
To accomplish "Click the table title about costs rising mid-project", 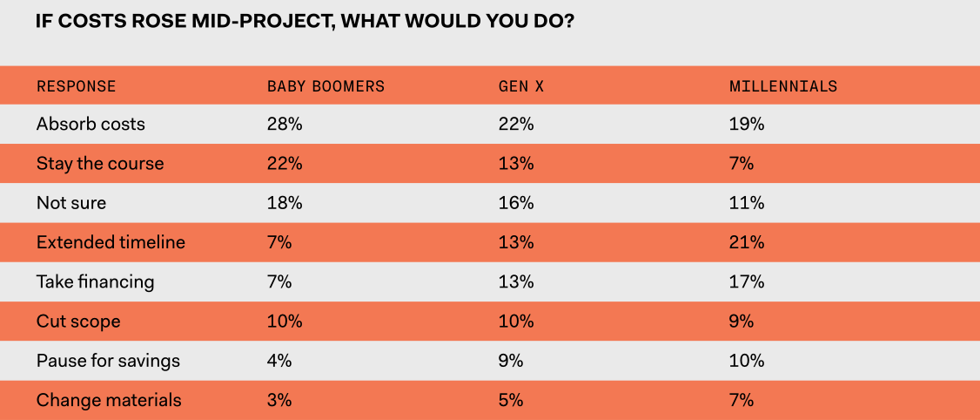I will click(304, 21).
